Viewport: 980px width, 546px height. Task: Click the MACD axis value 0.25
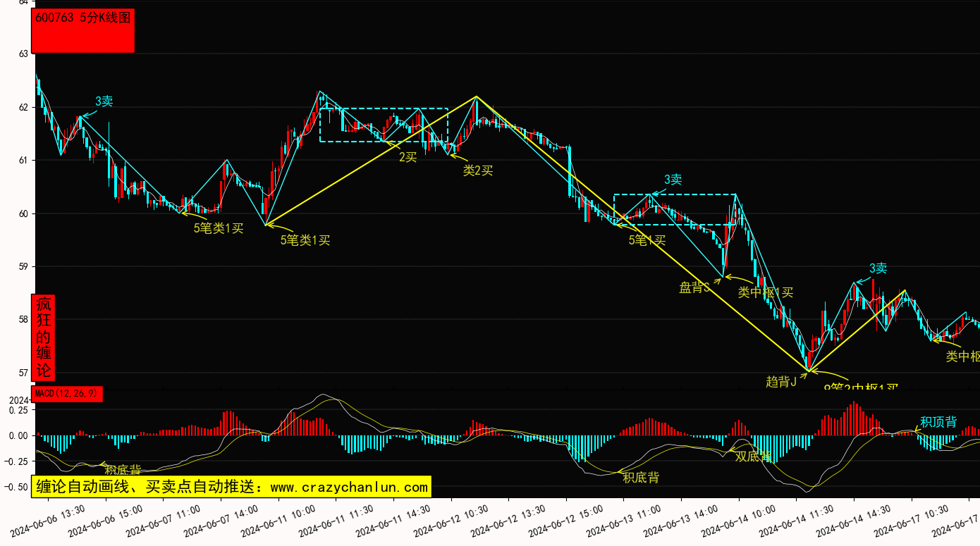point(18,410)
